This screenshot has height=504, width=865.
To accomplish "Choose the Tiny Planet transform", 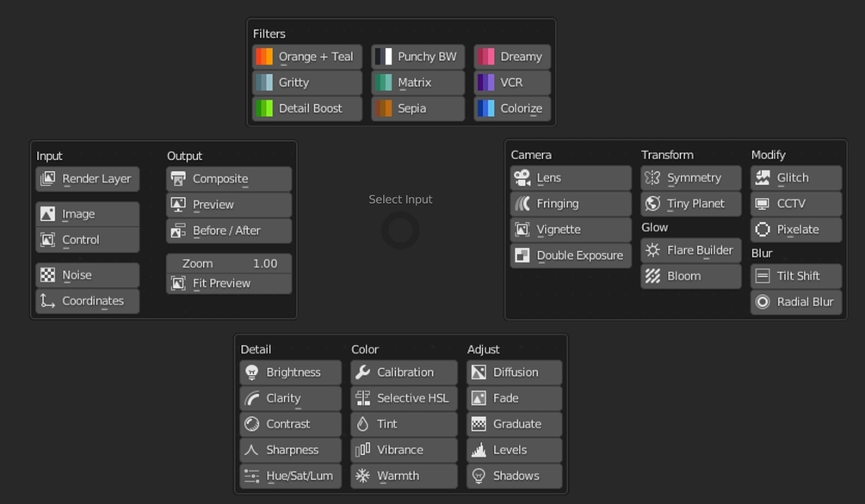I will point(690,204).
